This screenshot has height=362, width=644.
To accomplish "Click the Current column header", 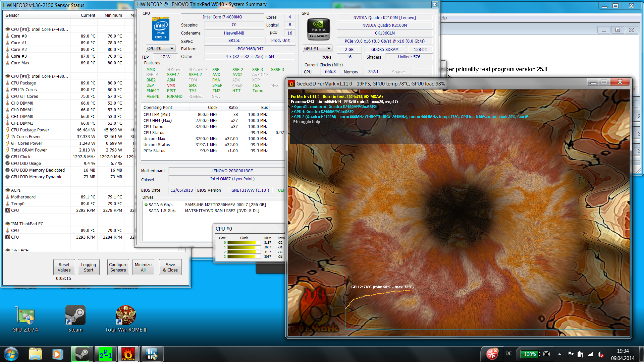I will pyautogui.click(x=84, y=15).
